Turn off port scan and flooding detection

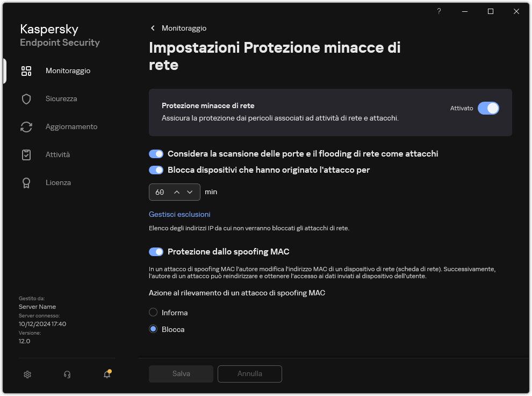(x=156, y=154)
